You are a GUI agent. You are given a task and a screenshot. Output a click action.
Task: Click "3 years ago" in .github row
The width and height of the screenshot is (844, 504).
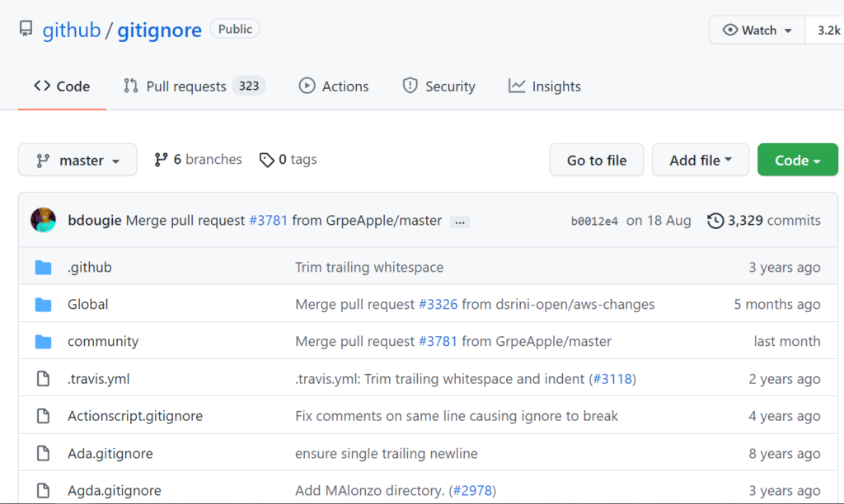pos(785,268)
